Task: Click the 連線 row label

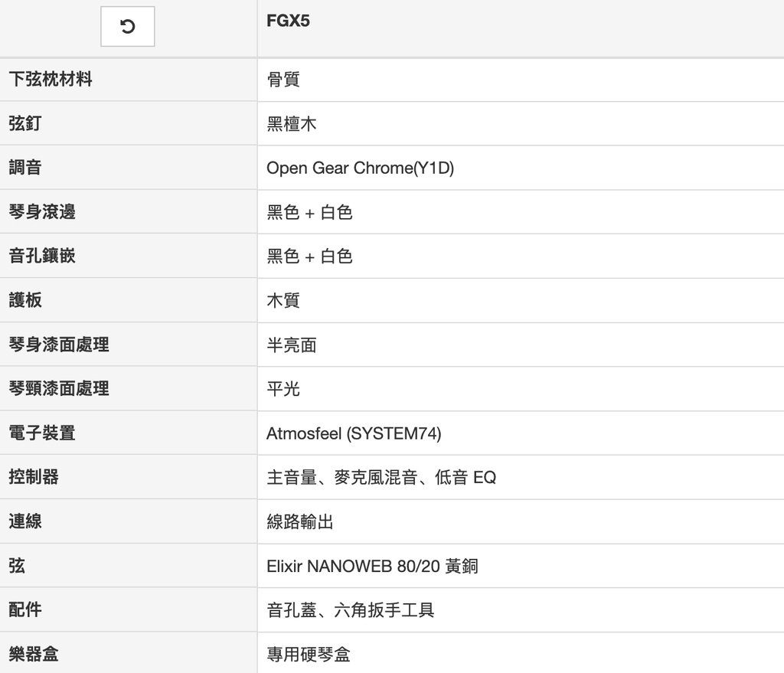Action: 25,521
